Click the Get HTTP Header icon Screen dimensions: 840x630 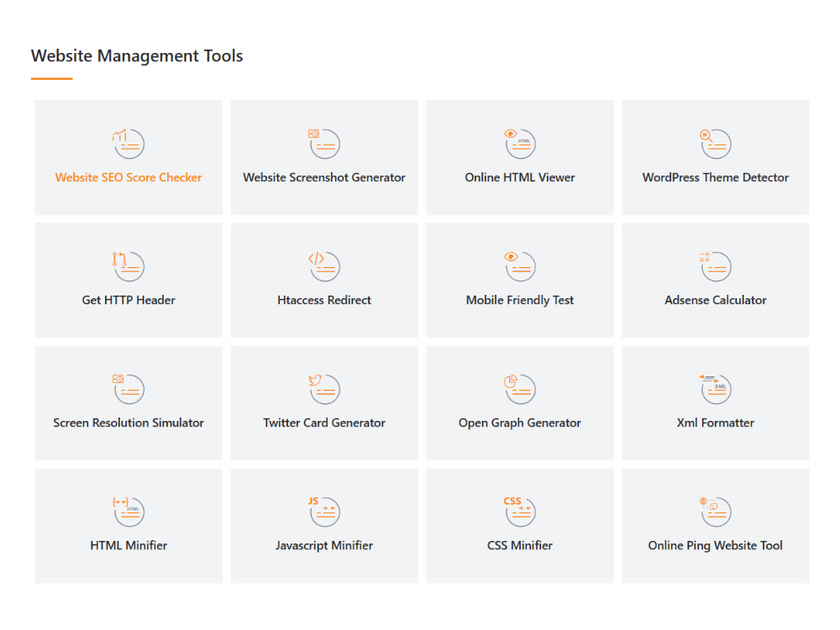point(128,266)
